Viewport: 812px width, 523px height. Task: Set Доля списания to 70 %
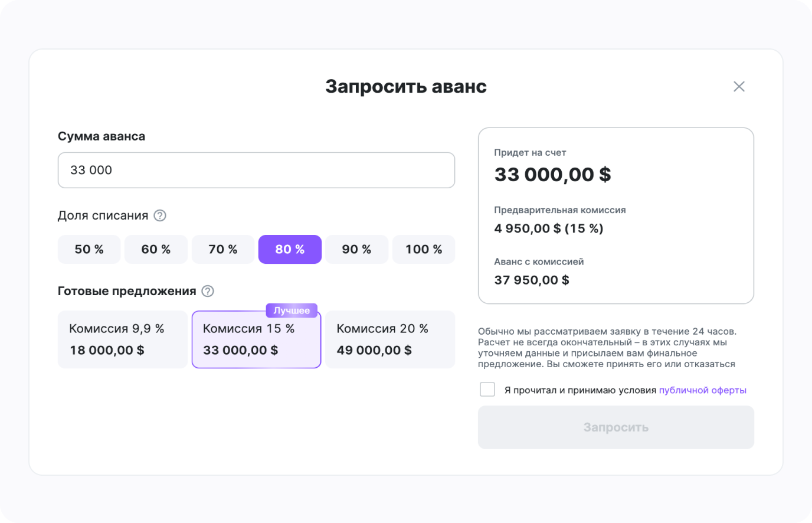223,250
